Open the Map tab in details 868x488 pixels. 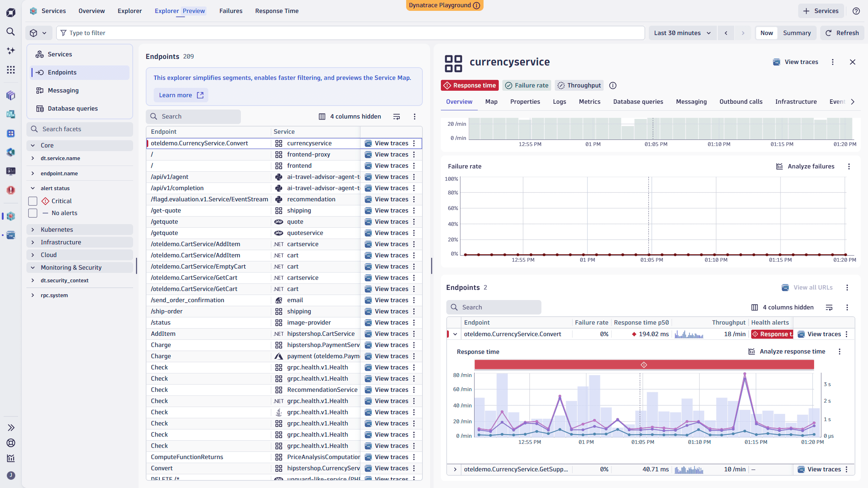point(491,102)
